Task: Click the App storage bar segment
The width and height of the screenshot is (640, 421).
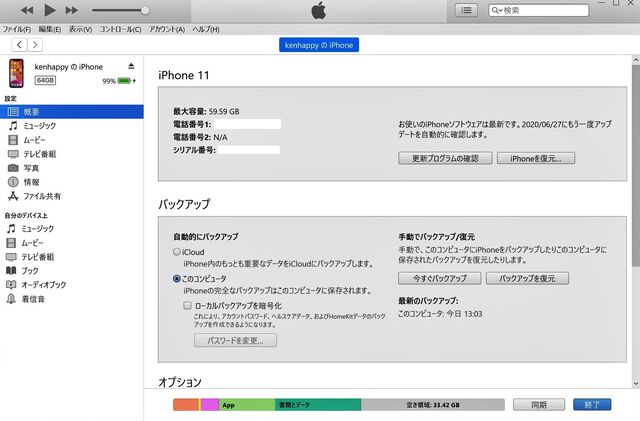Action: [x=247, y=405]
